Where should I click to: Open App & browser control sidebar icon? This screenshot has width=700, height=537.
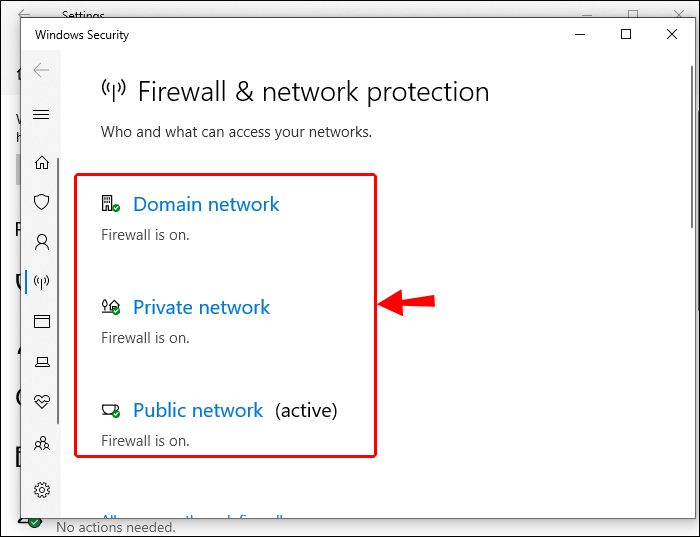(42, 321)
